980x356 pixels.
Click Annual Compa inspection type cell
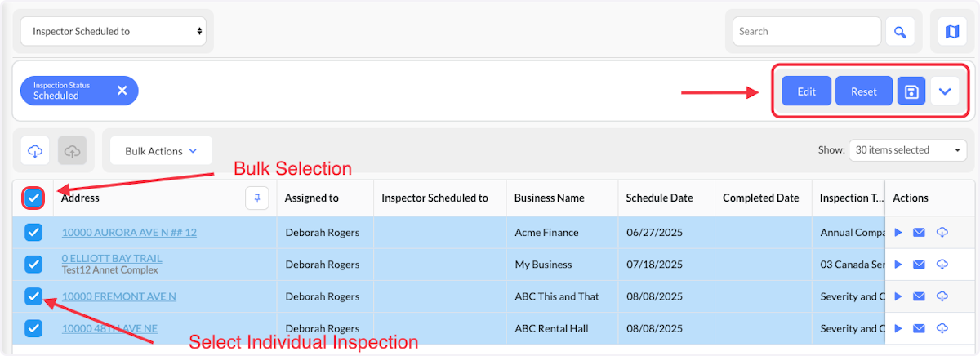(852, 233)
